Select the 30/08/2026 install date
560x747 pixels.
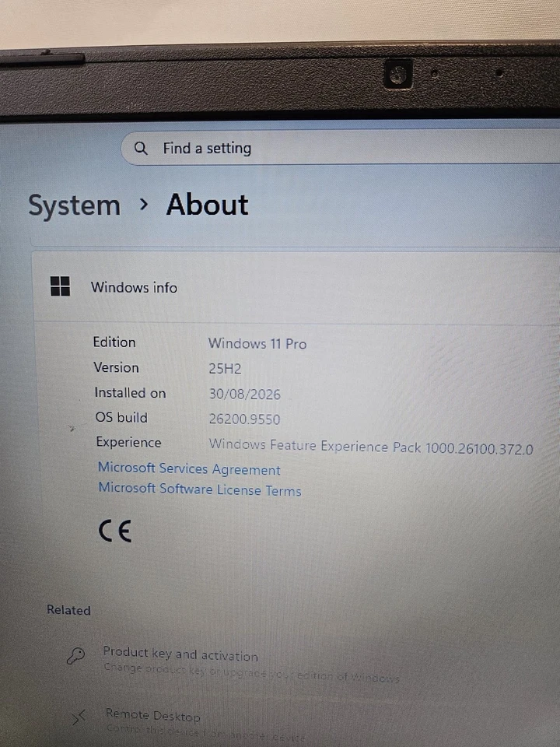[245, 394]
